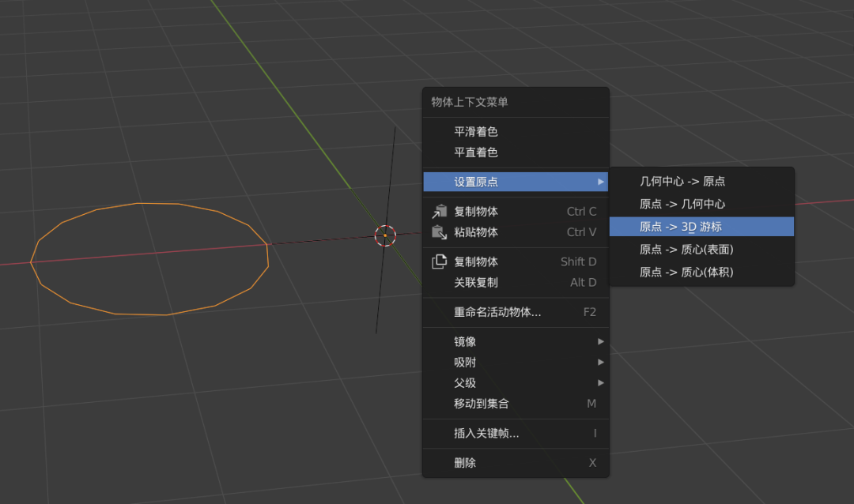
Task: Open the 父级 submenu
Action: coord(516,382)
